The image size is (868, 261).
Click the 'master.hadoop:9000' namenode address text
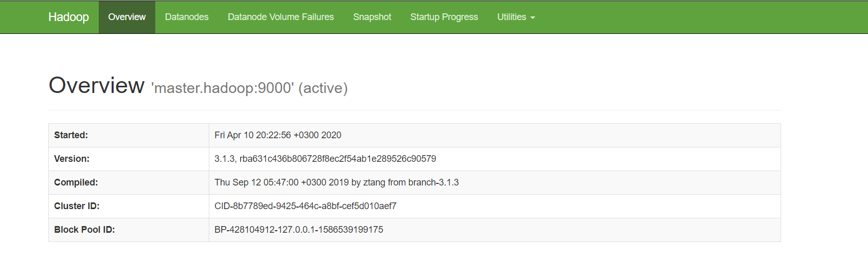223,88
